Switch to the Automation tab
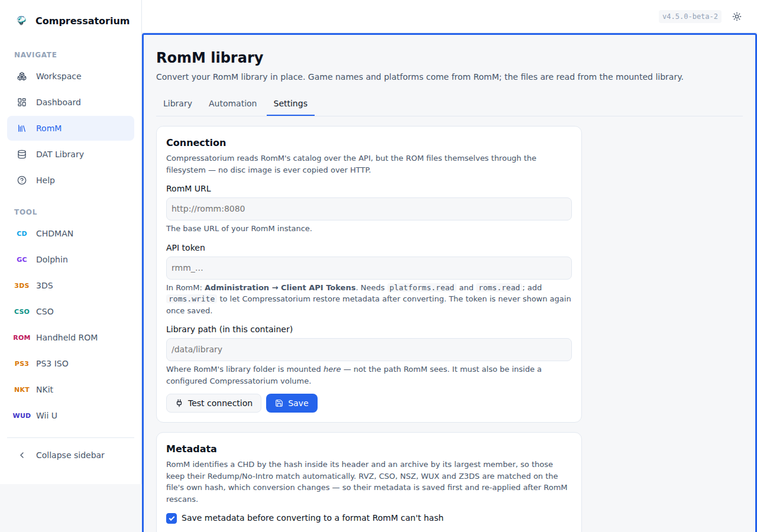 point(232,103)
